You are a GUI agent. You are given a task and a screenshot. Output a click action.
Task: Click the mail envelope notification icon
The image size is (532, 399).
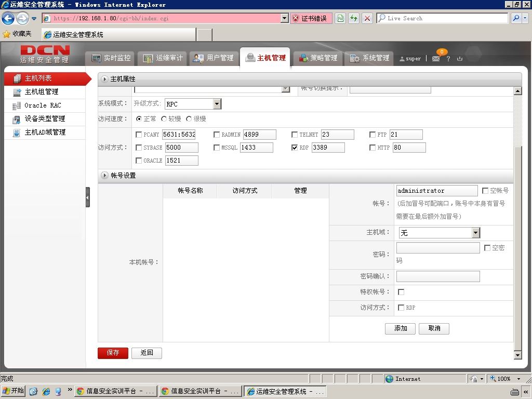pyautogui.click(x=436, y=58)
